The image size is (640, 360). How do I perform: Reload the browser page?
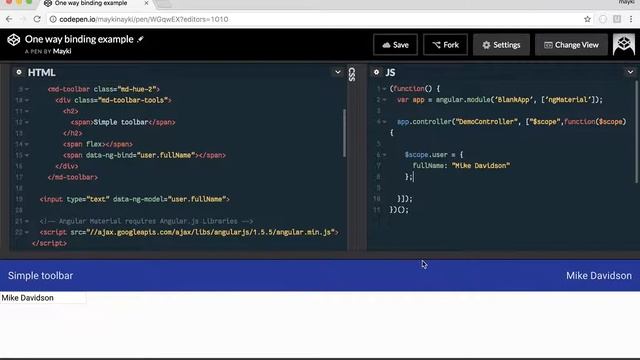[x=37, y=19]
